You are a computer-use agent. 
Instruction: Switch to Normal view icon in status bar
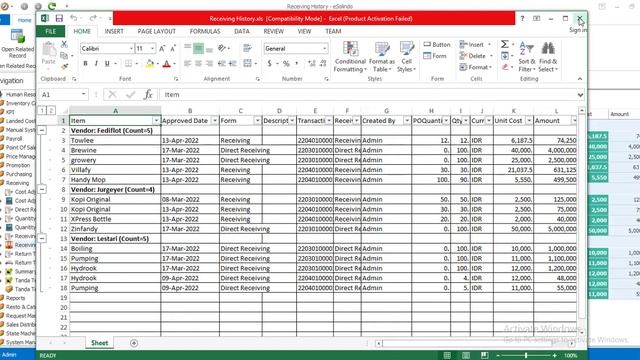pyautogui.click(x=447, y=356)
